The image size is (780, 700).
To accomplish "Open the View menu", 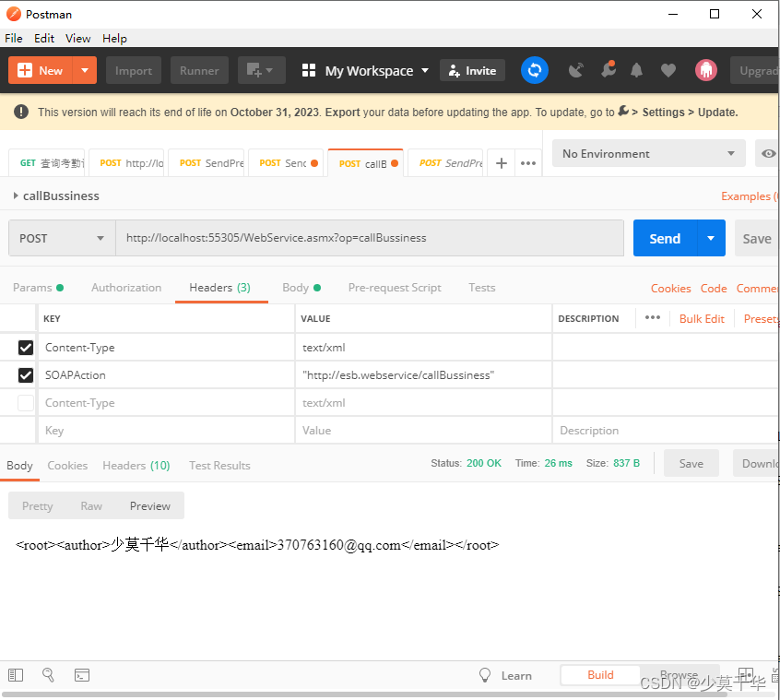I will [78, 39].
